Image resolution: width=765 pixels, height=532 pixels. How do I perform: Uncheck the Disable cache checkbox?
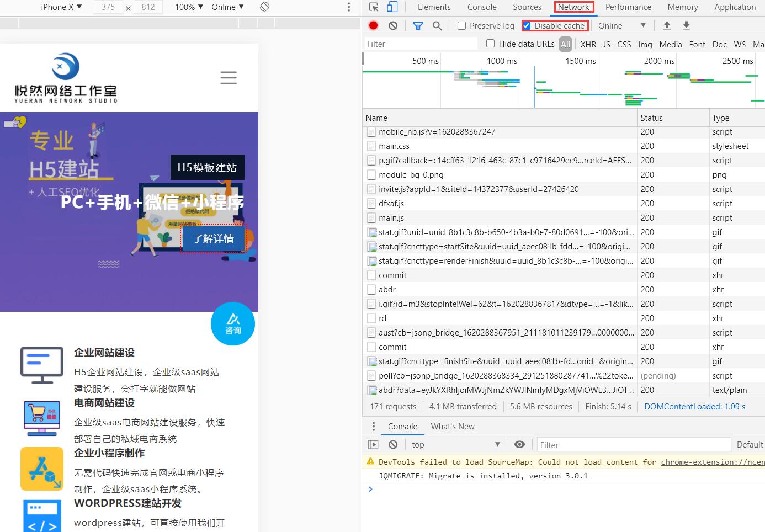coord(527,25)
